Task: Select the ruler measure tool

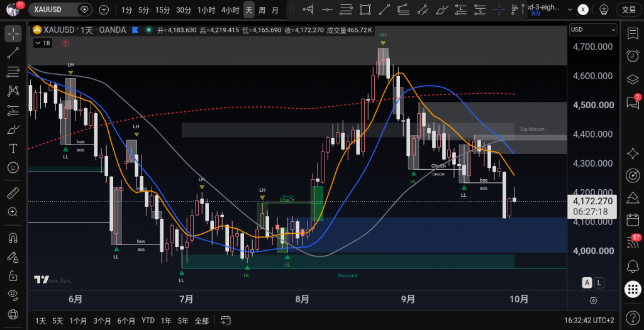Action: (13, 193)
